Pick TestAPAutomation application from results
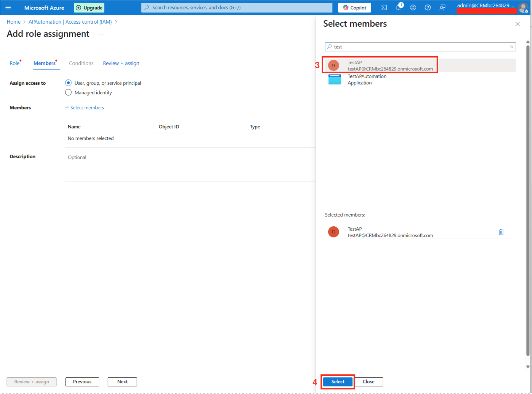Viewport: 532px width, 394px height. tap(367, 80)
